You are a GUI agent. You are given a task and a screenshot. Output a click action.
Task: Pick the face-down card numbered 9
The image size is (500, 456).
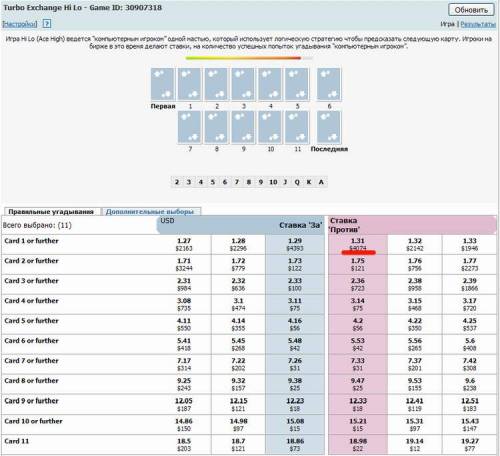click(x=243, y=127)
